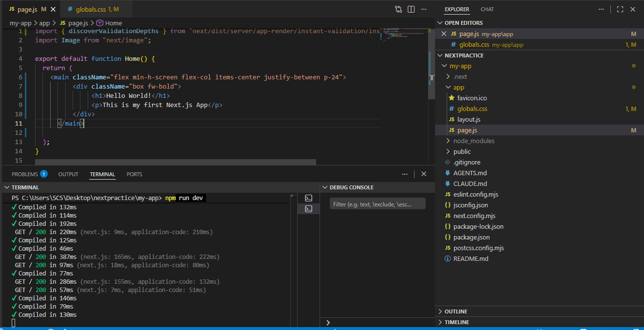Click the editor vertical scrollbar thumb
The height and width of the screenshot is (330, 644).
pos(431,64)
